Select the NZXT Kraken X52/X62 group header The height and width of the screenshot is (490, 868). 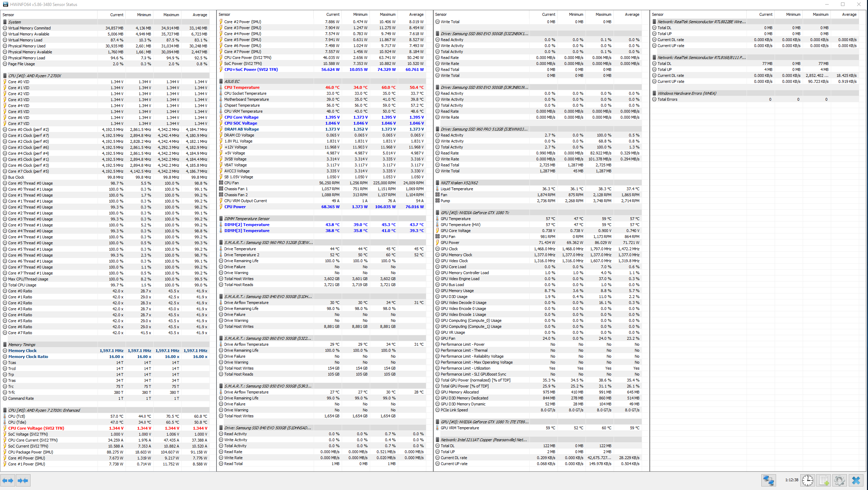tap(459, 183)
